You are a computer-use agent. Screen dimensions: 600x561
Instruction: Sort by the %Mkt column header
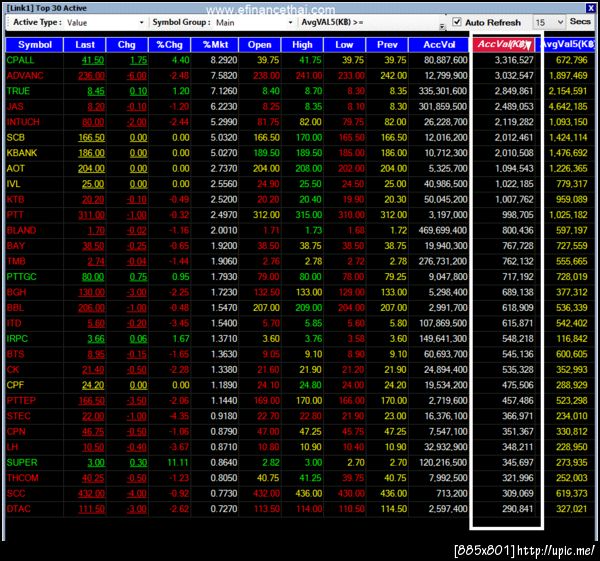coord(215,45)
